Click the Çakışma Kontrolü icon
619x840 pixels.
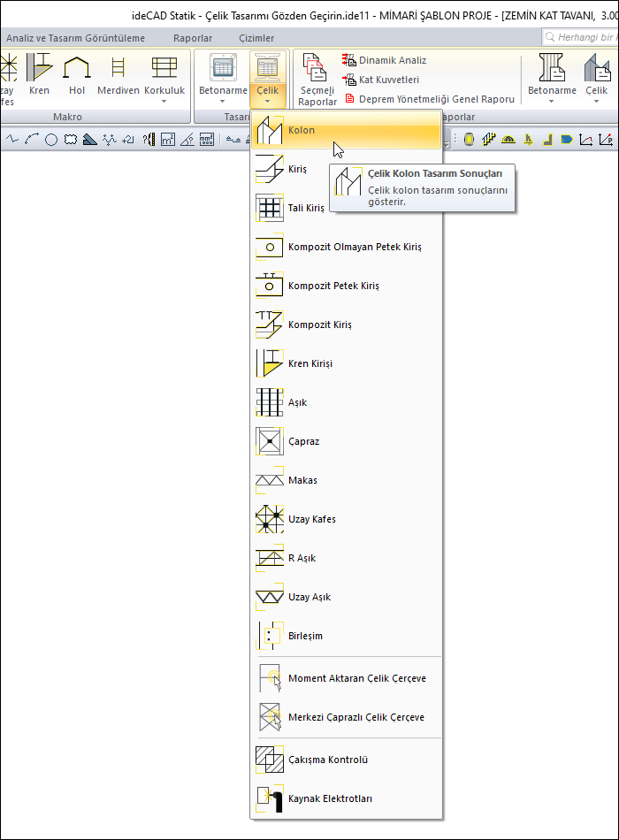269,760
